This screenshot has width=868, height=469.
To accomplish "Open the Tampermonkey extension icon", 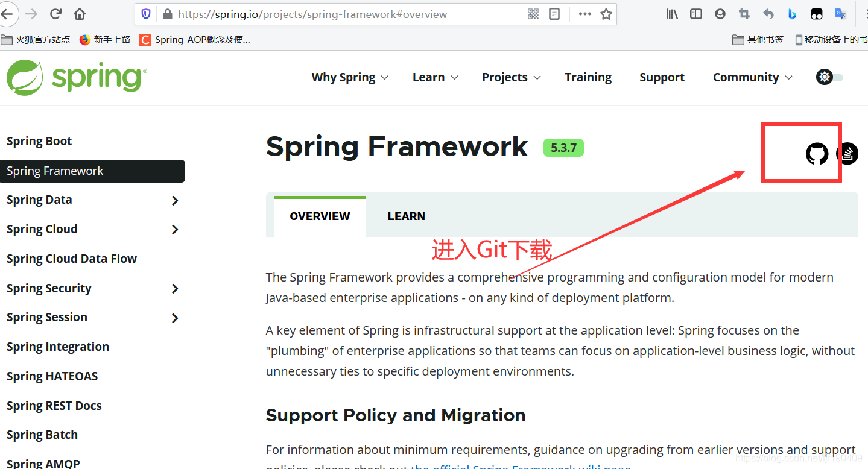I will (816, 14).
